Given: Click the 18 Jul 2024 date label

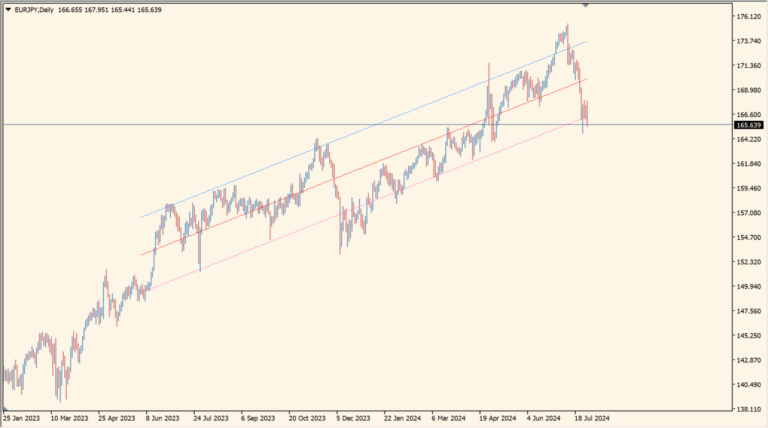Looking at the screenshot, I should pyautogui.click(x=592, y=418).
